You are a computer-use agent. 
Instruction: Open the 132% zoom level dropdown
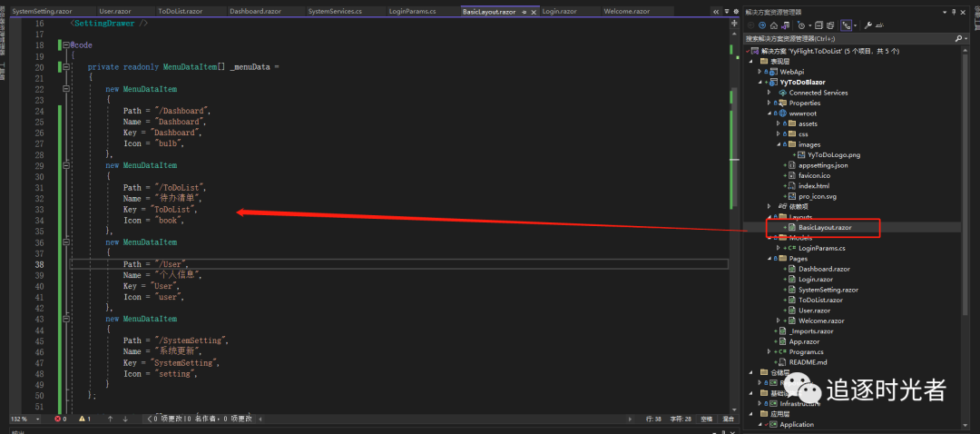[38, 419]
